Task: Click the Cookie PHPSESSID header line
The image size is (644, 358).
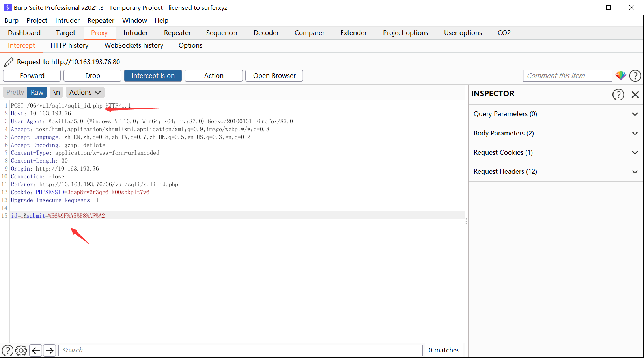Action: pyautogui.click(x=80, y=192)
